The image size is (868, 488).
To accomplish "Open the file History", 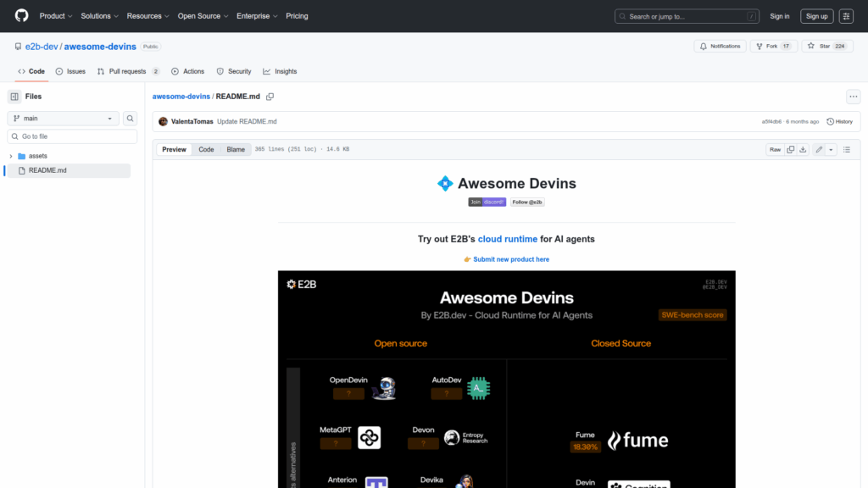I will 840,122.
